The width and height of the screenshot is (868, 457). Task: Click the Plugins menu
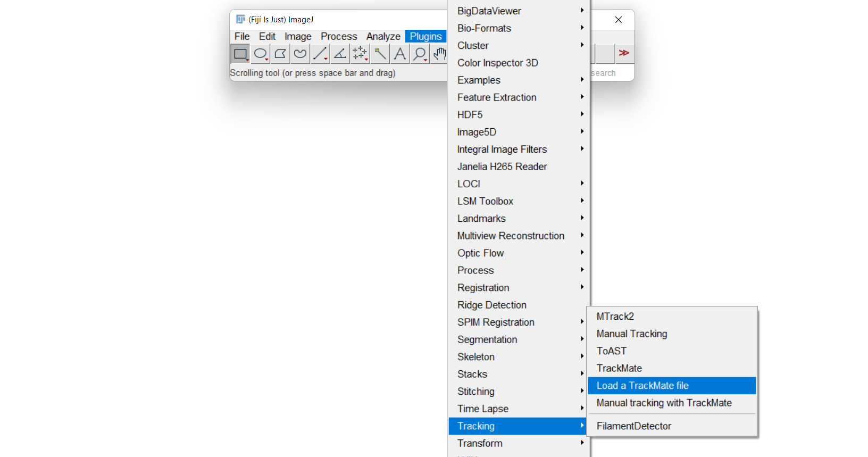[425, 36]
